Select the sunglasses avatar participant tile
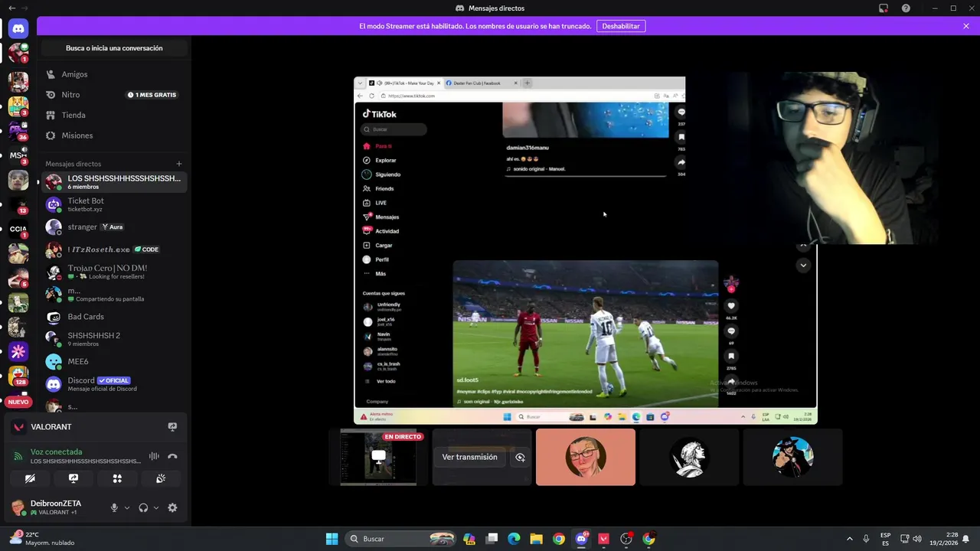 (792, 457)
